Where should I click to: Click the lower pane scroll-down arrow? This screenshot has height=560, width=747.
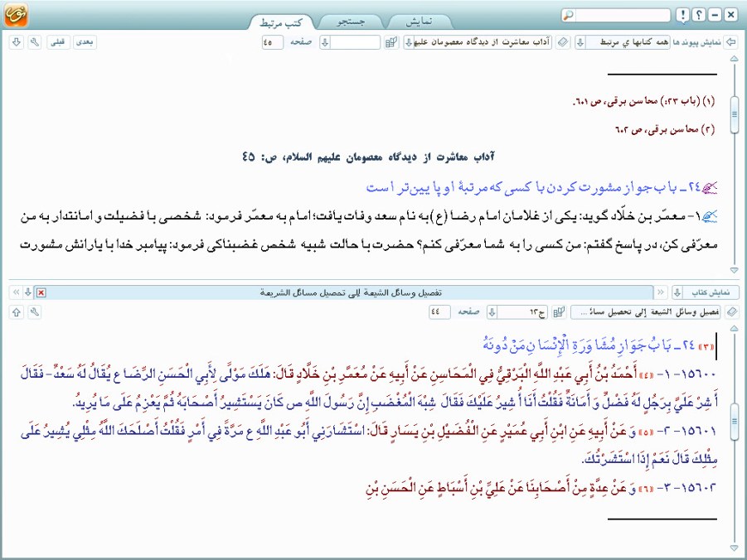pyautogui.click(x=734, y=548)
